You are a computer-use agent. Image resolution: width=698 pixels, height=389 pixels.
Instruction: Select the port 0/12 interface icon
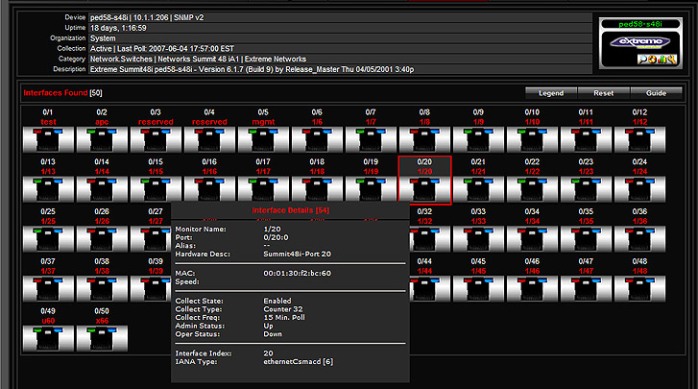[640, 140]
